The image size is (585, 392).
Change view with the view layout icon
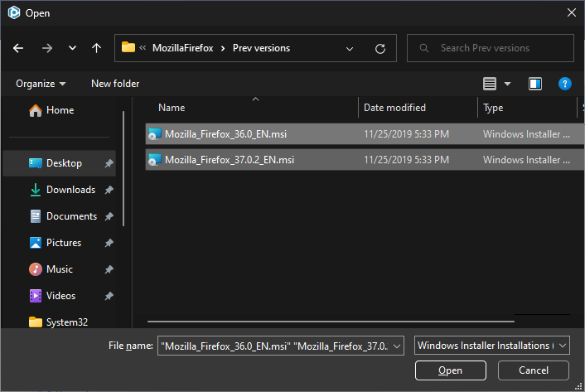pyautogui.click(x=490, y=84)
